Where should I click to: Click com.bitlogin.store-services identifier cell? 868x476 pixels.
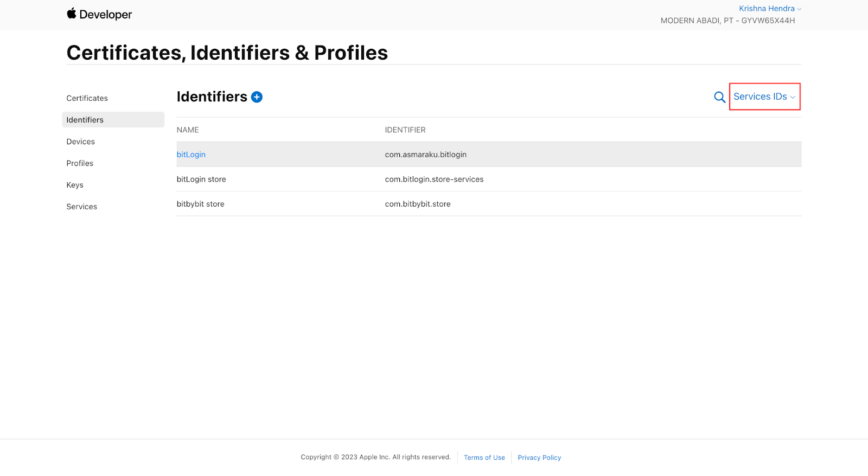pyautogui.click(x=434, y=179)
